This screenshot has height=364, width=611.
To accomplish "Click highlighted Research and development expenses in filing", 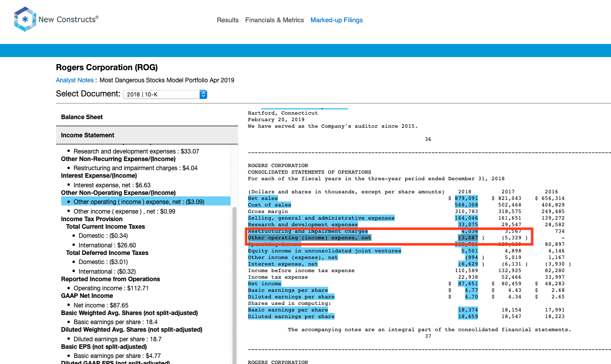I will (x=303, y=225).
